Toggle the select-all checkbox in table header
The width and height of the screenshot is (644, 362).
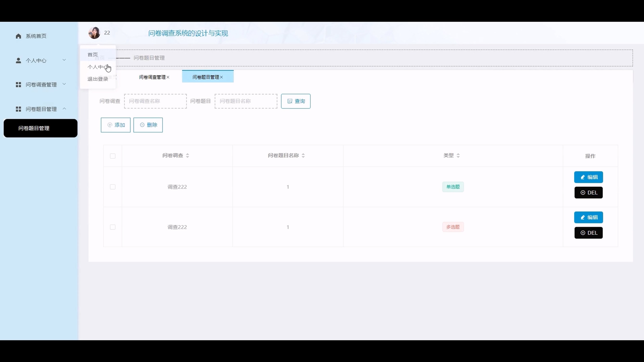(113, 156)
